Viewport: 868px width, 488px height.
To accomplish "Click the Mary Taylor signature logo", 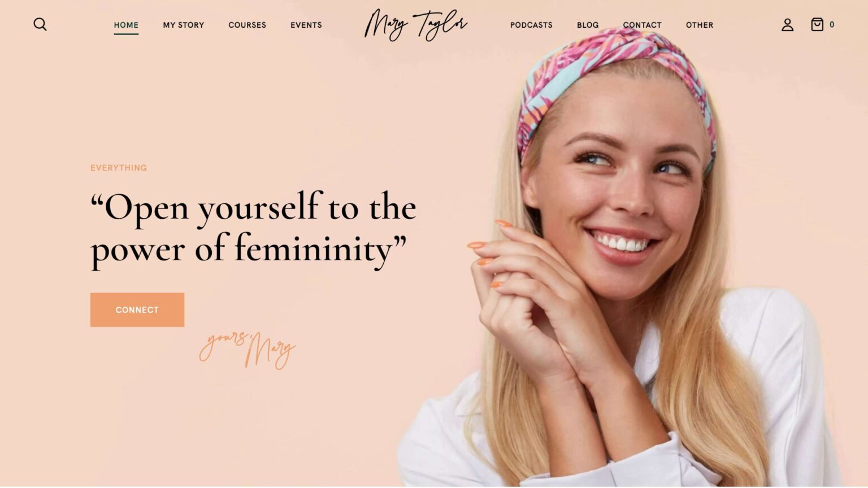I will [x=415, y=25].
